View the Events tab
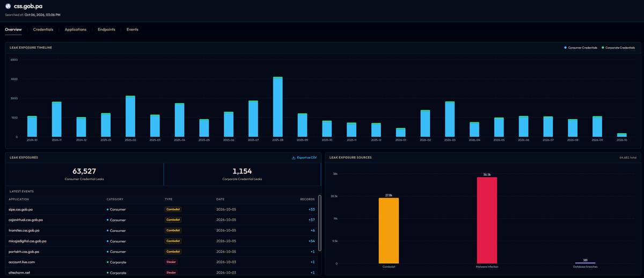Screen dimensions: 644x278 coord(133,30)
